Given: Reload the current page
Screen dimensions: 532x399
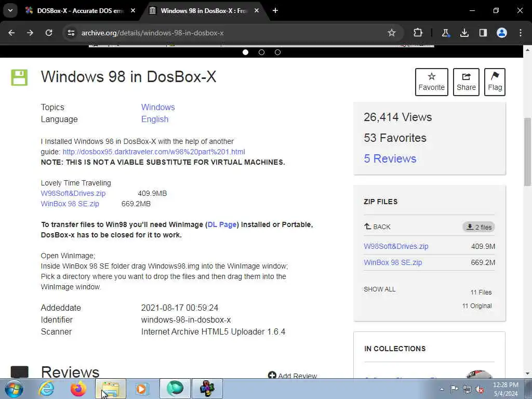Looking at the screenshot, I should 49,33.
